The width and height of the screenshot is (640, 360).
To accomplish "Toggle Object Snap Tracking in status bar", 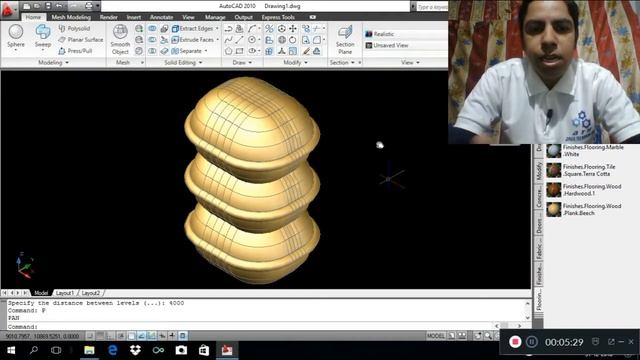I will click(x=141, y=336).
